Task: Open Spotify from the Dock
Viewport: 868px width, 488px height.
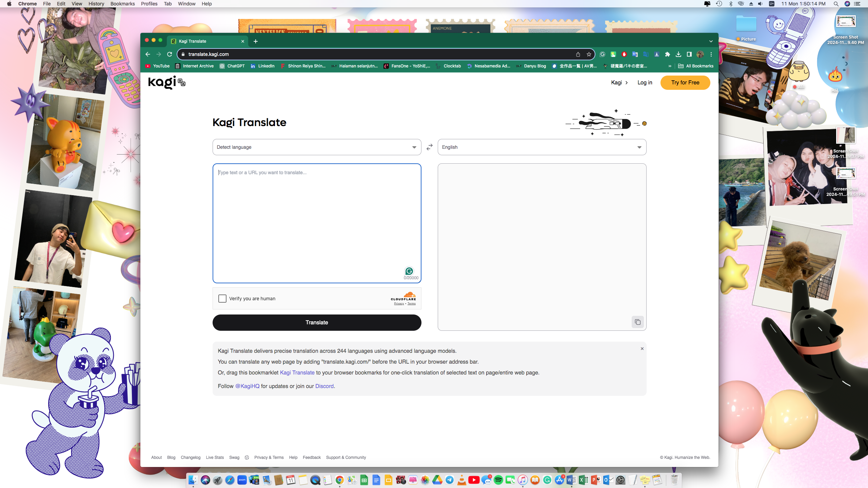Action: (x=498, y=480)
